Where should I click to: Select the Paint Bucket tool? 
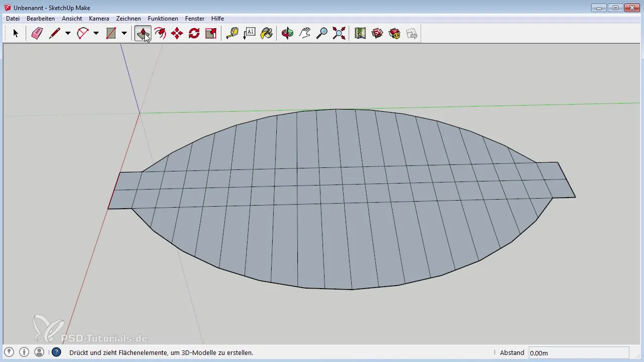click(267, 33)
